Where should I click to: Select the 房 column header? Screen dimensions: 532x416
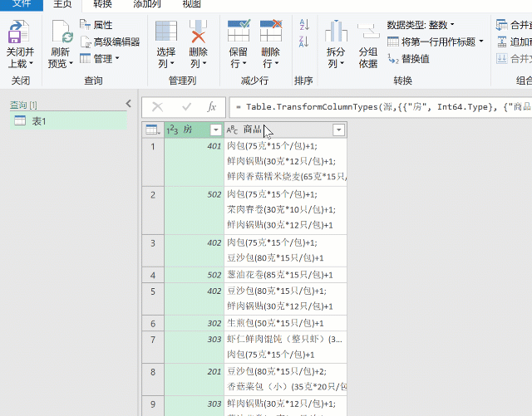[x=194, y=130]
